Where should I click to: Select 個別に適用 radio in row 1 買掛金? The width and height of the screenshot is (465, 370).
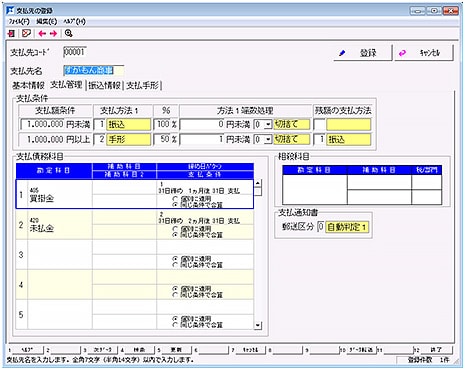(x=175, y=199)
